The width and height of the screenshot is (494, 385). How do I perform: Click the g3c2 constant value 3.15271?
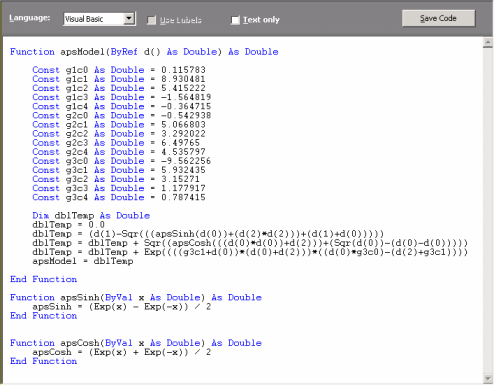pos(181,179)
